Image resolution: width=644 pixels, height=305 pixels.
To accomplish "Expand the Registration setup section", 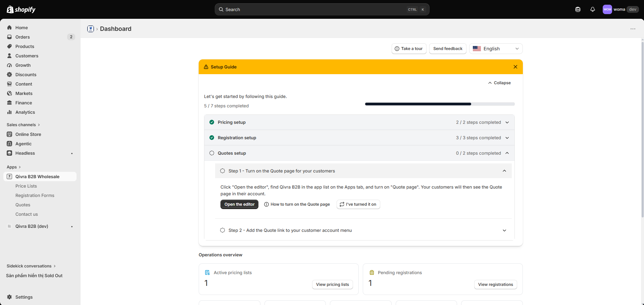I will (x=359, y=138).
